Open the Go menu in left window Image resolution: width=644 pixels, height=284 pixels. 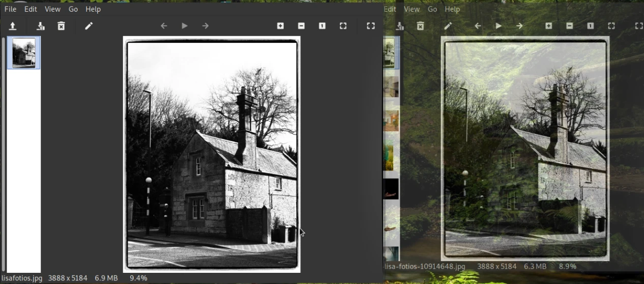click(x=73, y=9)
